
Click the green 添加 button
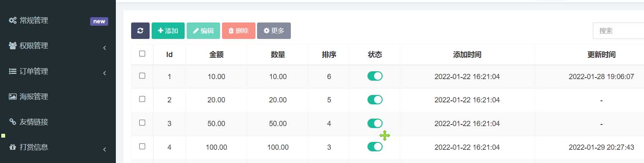(x=168, y=31)
